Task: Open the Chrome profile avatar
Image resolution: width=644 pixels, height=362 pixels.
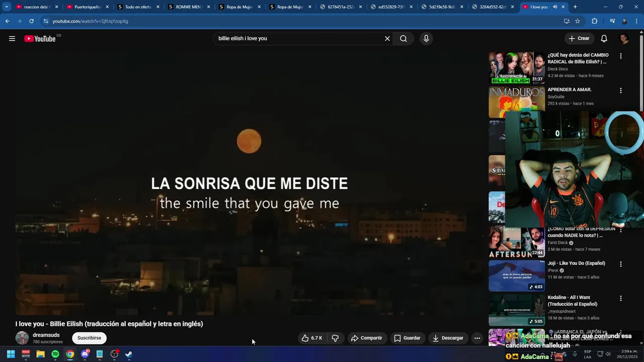Action: tap(624, 21)
